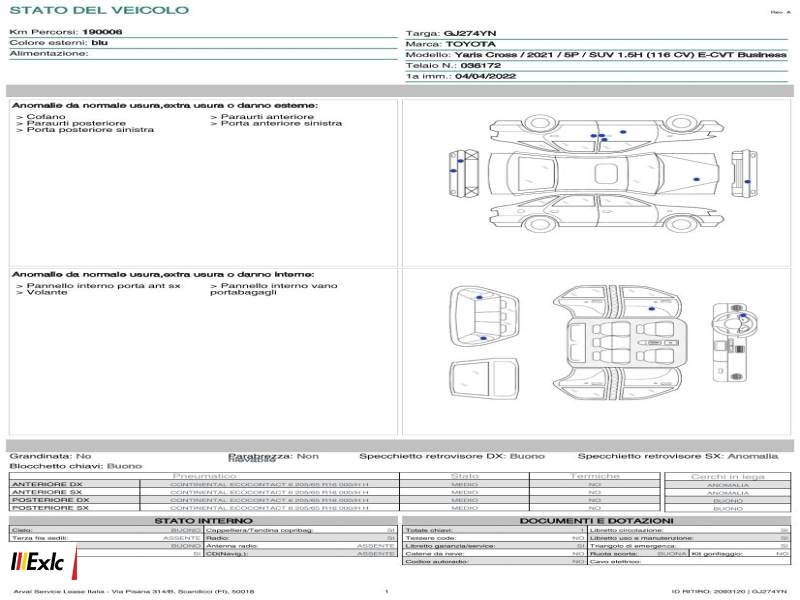Click the 'Cappelliera/Tendina copribag:' row
Image resolution: width=800 pixels, height=600 pixels.
click(301, 531)
